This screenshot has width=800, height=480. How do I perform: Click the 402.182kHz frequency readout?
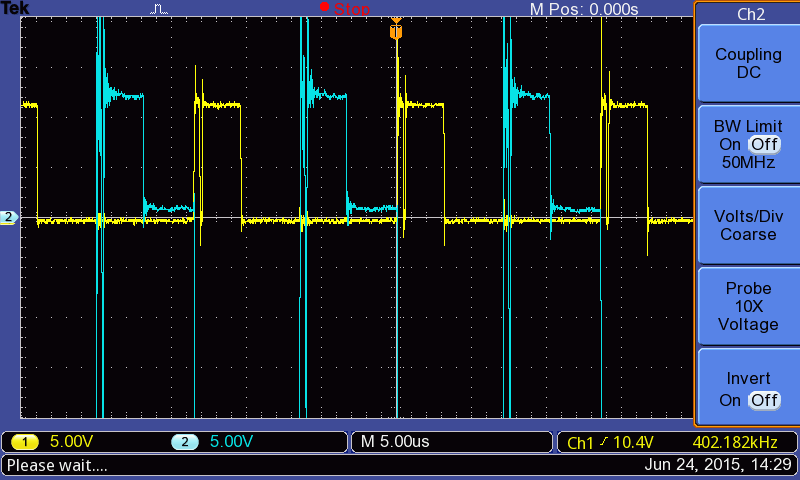(735, 442)
